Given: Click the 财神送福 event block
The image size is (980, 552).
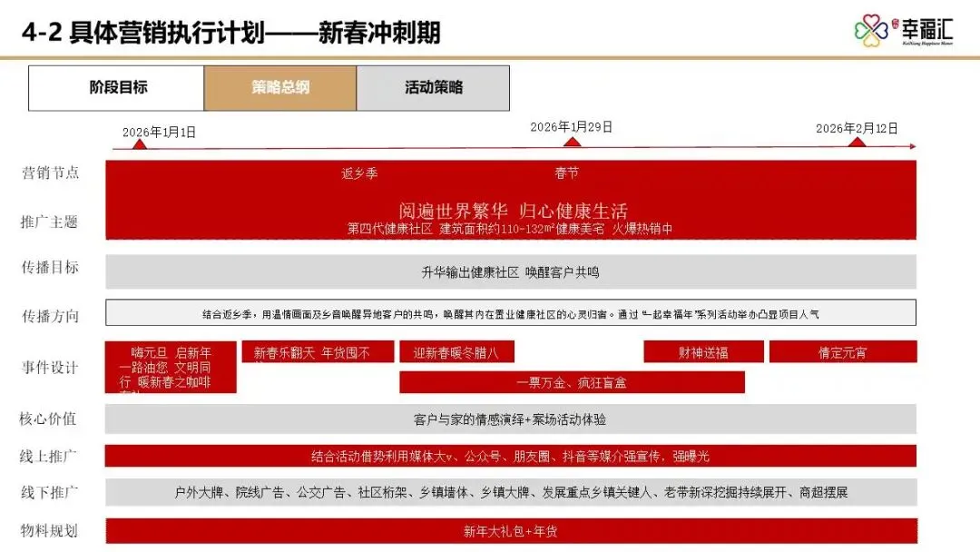Looking at the screenshot, I should pyautogui.click(x=703, y=351).
